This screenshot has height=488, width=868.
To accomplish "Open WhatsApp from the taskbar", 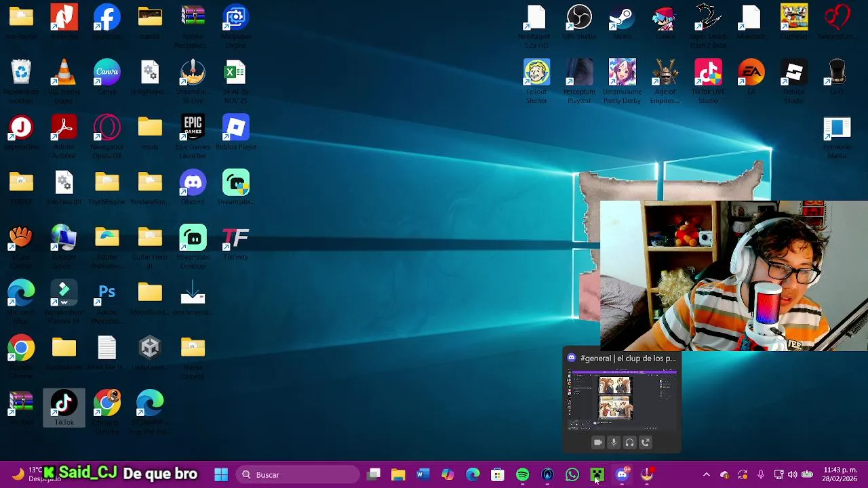I will tap(572, 474).
